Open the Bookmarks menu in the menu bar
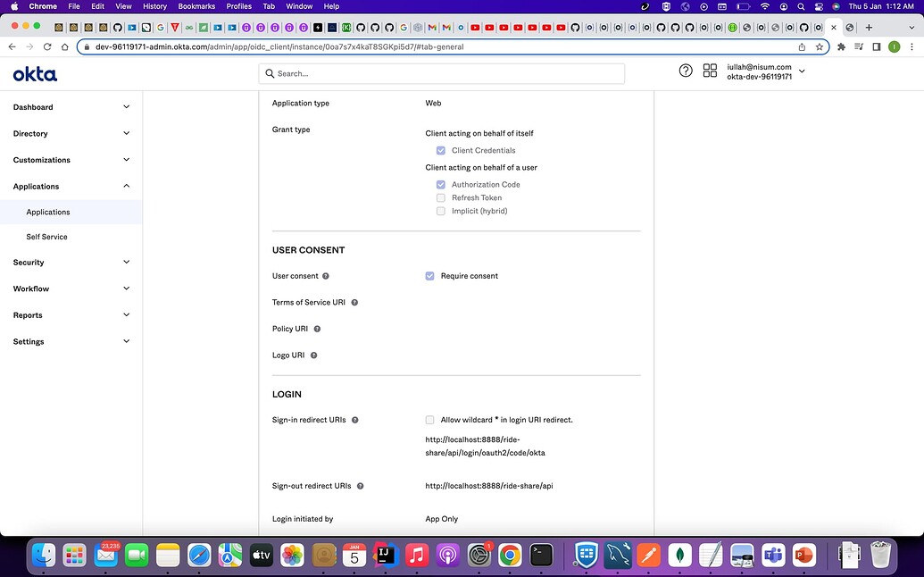 196,6
